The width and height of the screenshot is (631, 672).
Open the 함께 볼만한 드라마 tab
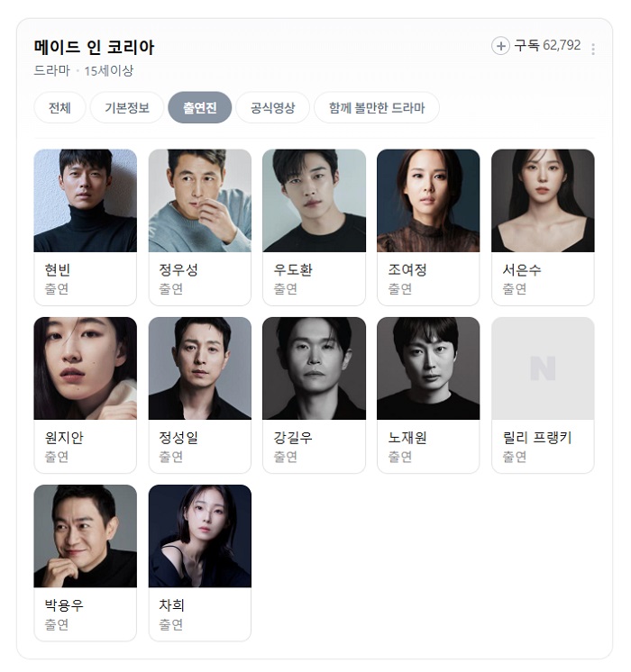(x=377, y=107)
